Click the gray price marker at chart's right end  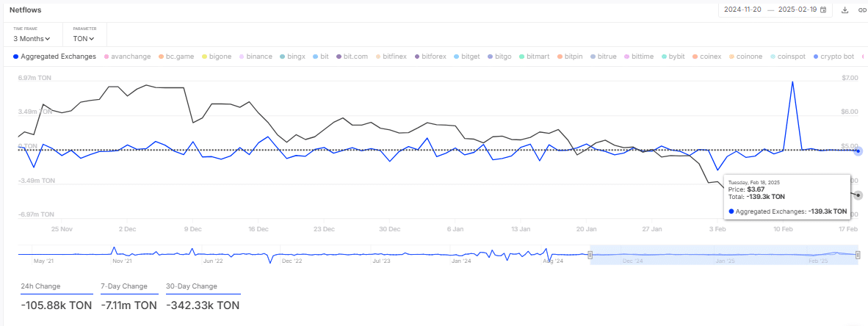click(x=858, y=194)
